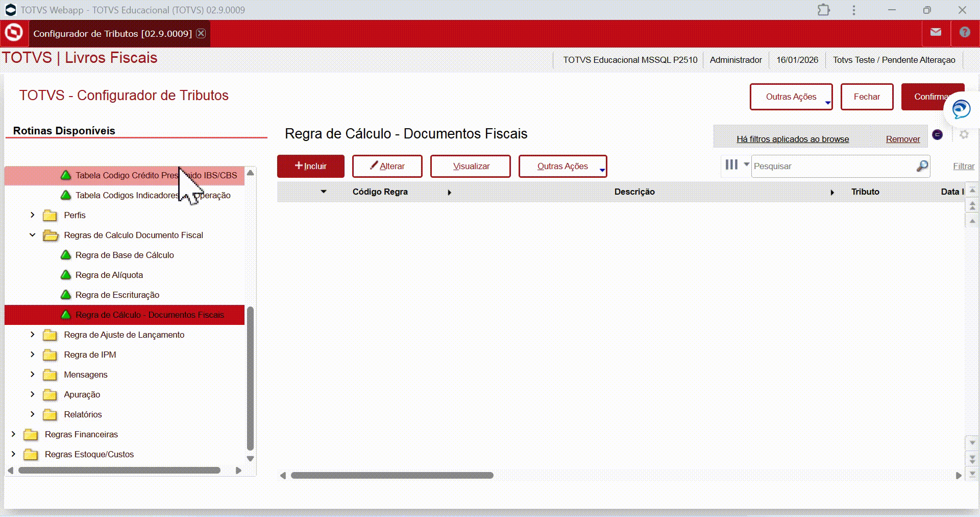980x517 pixels.
Task: Expand the Regras Financeiras folder
Action: (x=13, y=434)
